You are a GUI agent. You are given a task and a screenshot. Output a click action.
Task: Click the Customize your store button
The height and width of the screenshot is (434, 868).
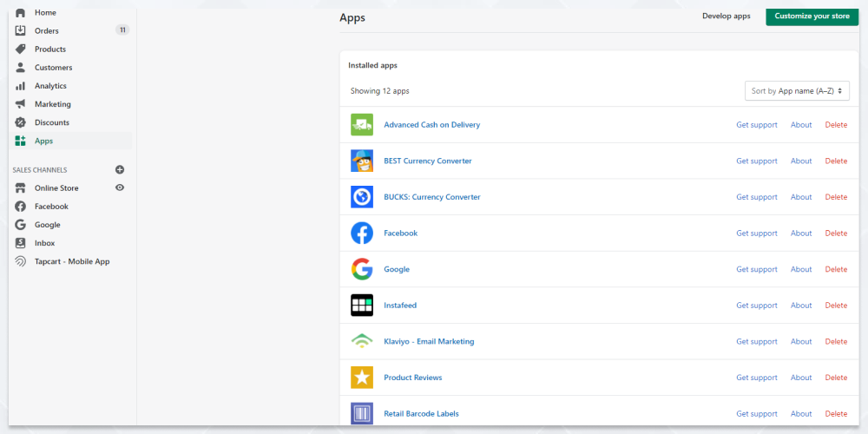[x=812, y=16]
